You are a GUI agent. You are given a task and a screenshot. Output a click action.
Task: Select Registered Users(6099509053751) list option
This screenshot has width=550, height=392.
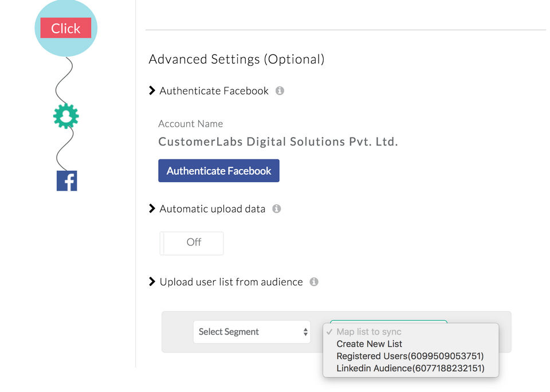(410, 356)
